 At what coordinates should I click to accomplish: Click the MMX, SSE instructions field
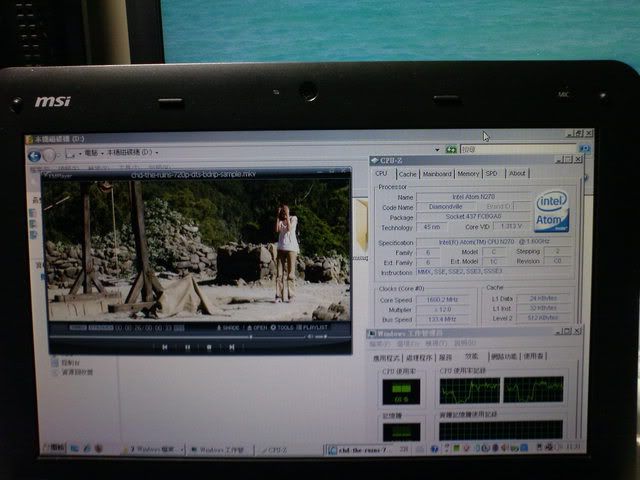494,271
